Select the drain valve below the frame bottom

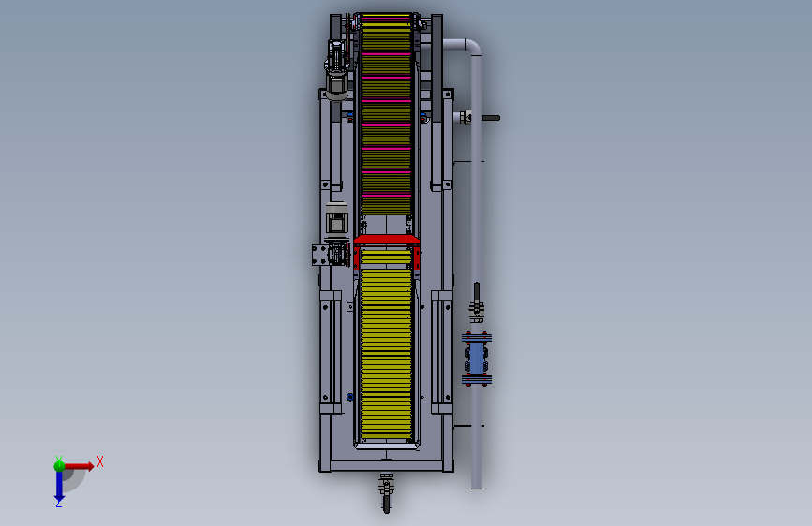pyautogui.click(x=386, y=492)
